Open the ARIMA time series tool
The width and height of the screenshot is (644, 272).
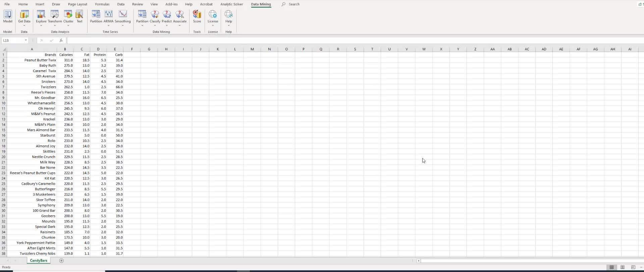point(108,17)
